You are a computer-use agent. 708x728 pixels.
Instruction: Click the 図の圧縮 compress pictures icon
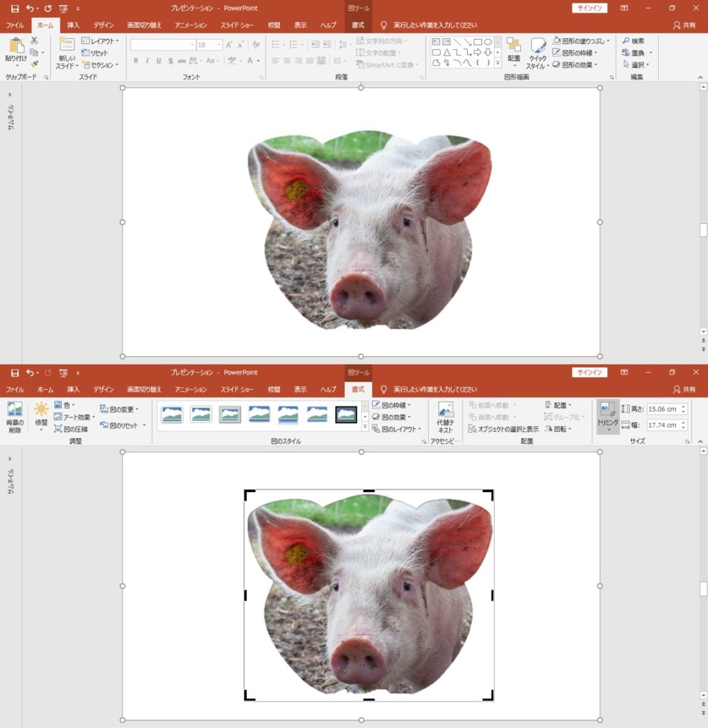[x=71, y=429]
